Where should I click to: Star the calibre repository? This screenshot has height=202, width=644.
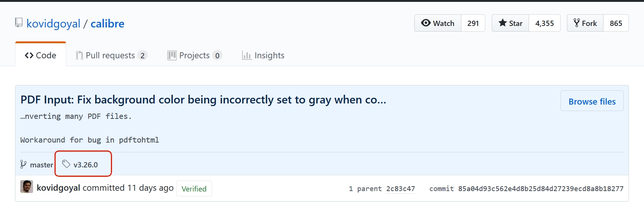(x=511, y=23)
